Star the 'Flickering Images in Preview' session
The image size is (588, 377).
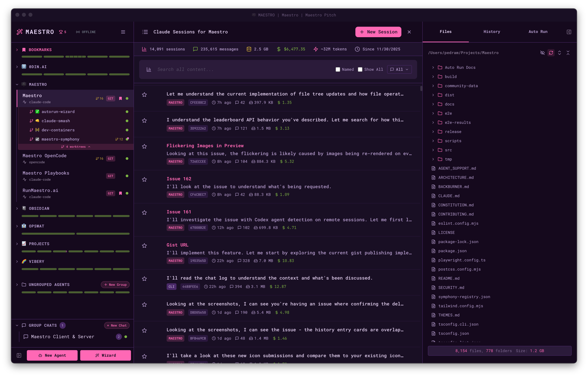click(x=144, y=146)
